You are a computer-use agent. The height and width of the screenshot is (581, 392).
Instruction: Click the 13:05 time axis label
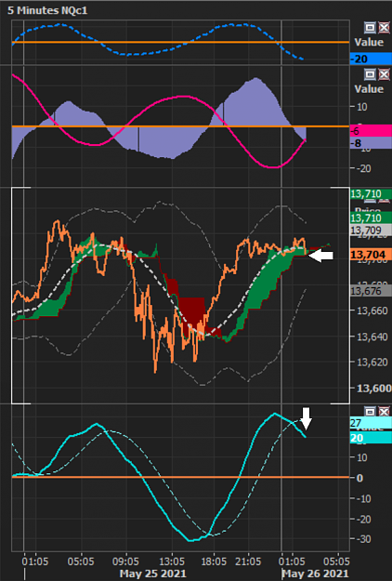172,561
